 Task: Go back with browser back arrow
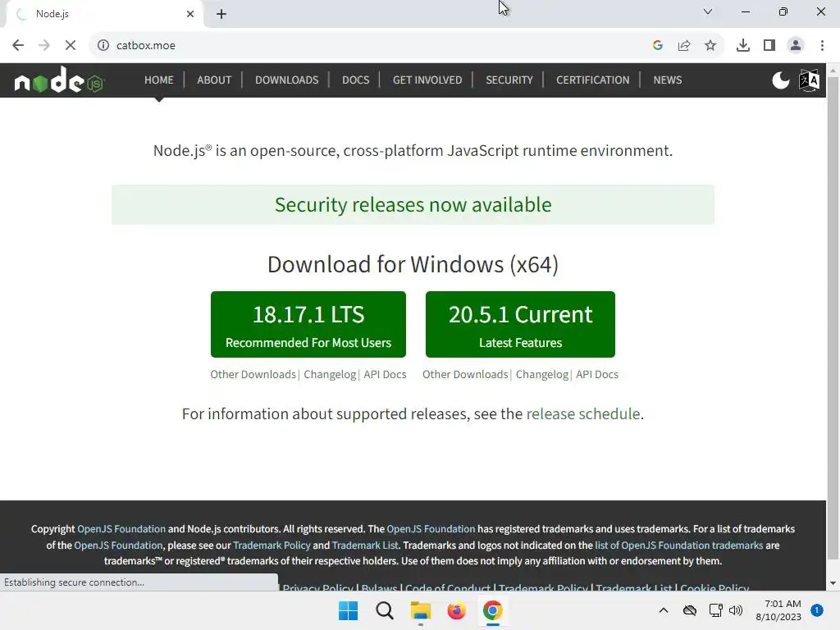18,45
